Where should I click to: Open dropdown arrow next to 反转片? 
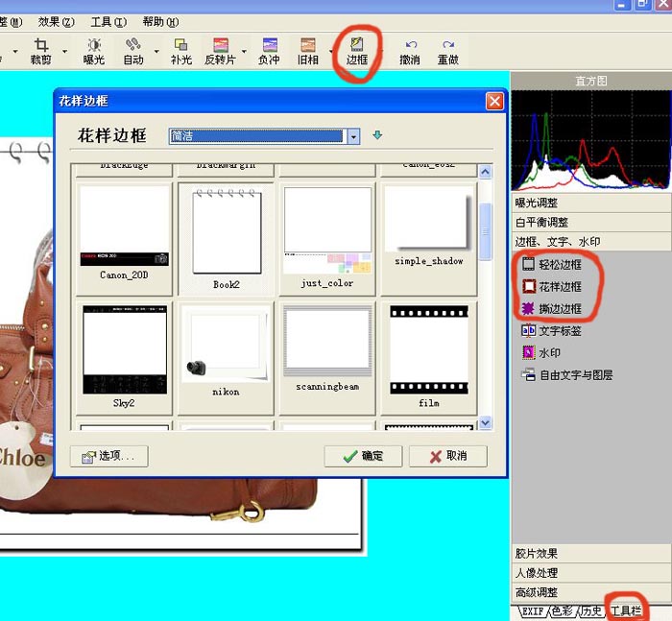click(244, 52)
